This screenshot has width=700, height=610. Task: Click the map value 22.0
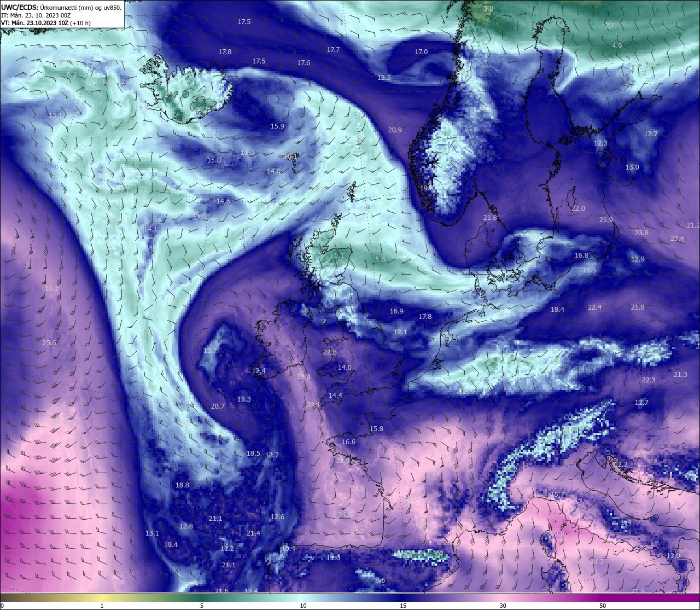coord(578,208)
